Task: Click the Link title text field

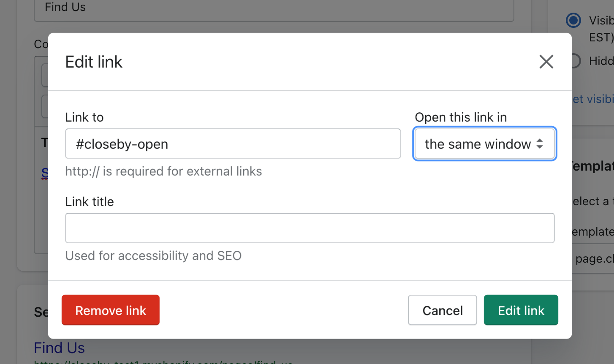Action: (x=310, y=228)
